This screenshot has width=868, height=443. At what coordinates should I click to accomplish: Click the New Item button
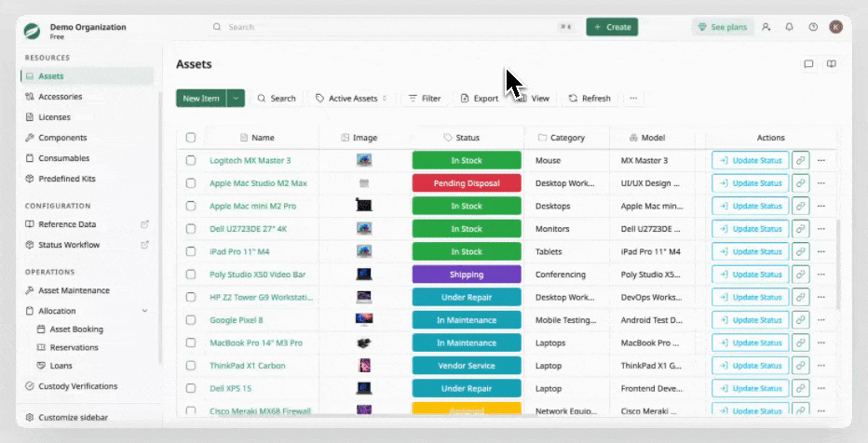pyautogui.click(x=201, y=99)
